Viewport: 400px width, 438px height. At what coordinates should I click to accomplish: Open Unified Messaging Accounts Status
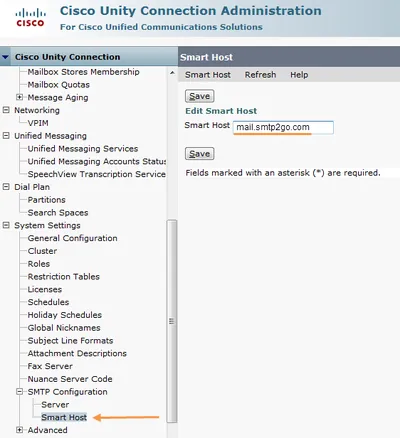(97, 161)
